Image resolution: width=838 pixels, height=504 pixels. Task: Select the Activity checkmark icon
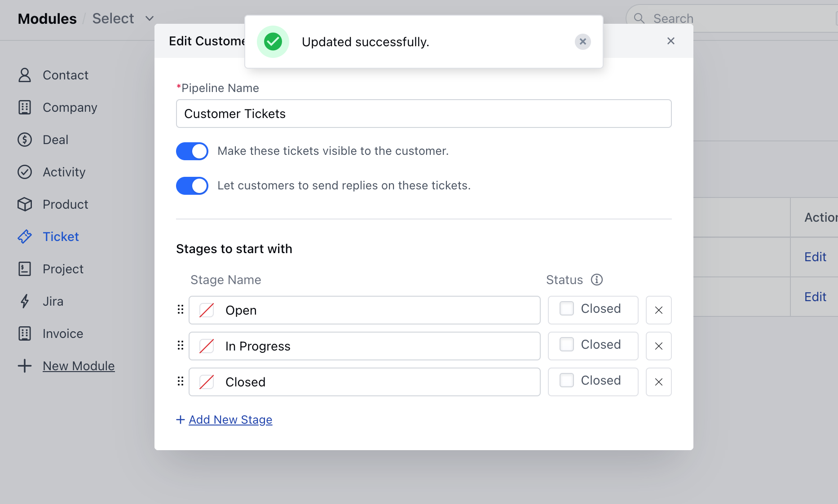tap(25, 172)
